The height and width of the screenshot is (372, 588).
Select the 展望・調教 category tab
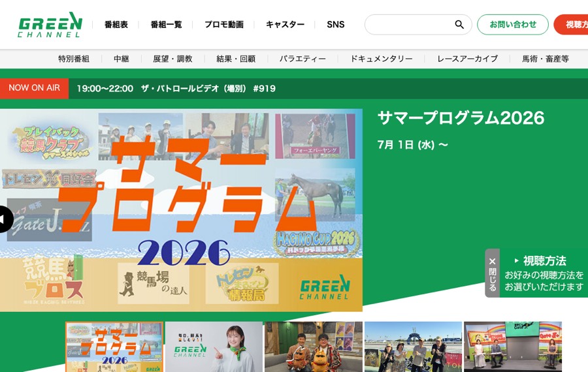pos(173,59)
